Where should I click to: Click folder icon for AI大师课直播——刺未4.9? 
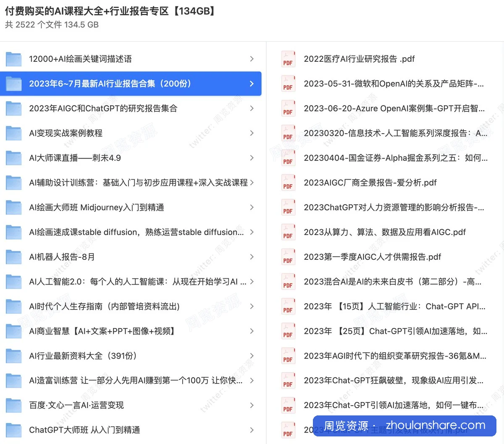pos(13,158)
